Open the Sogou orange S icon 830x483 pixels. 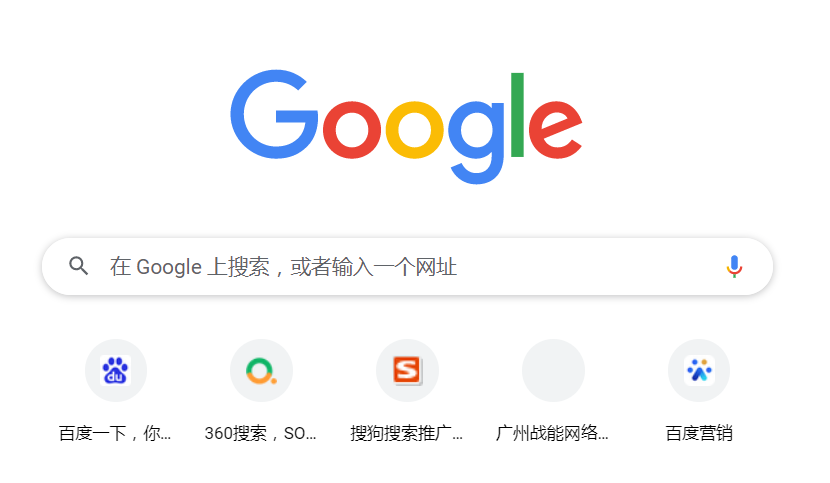tap(407, 370)
